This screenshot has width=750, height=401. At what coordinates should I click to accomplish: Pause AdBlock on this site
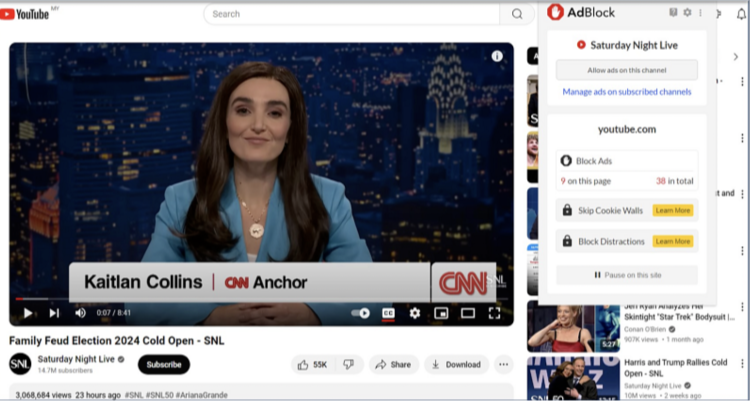[627, 275]
